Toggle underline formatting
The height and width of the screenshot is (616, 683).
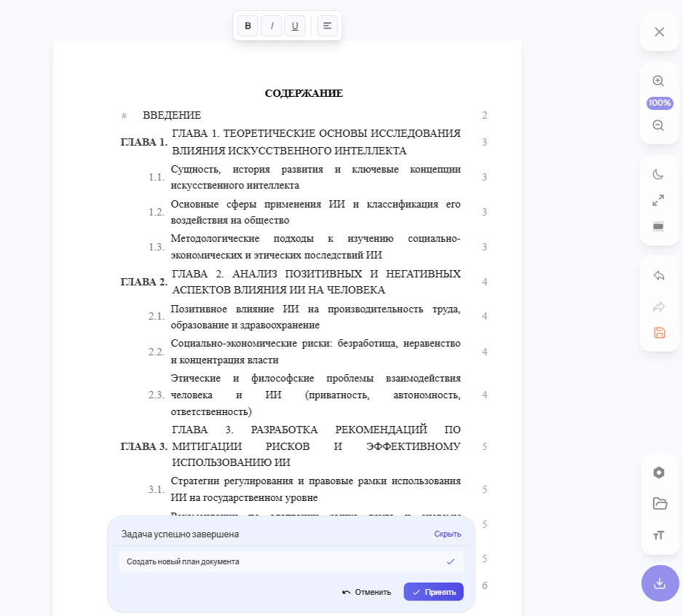295,25
